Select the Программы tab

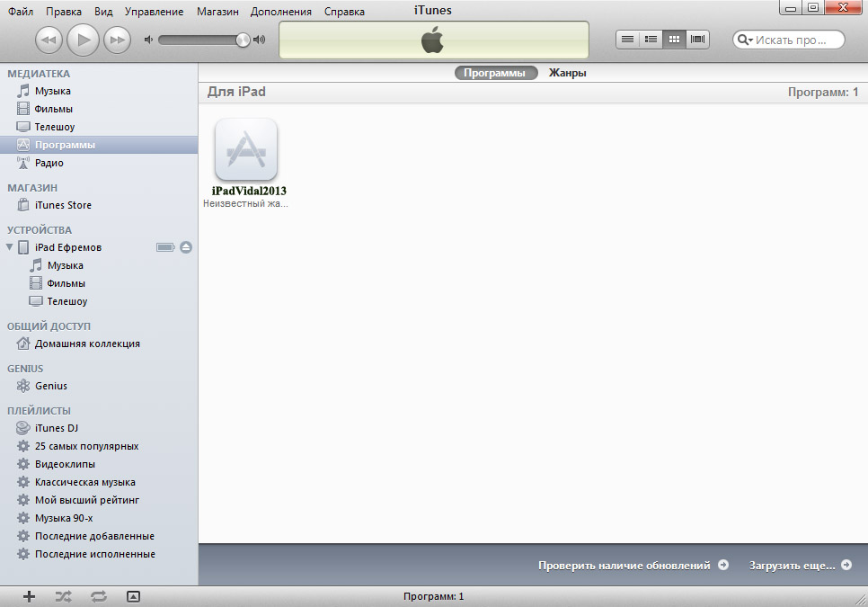[x=495, y=73]
